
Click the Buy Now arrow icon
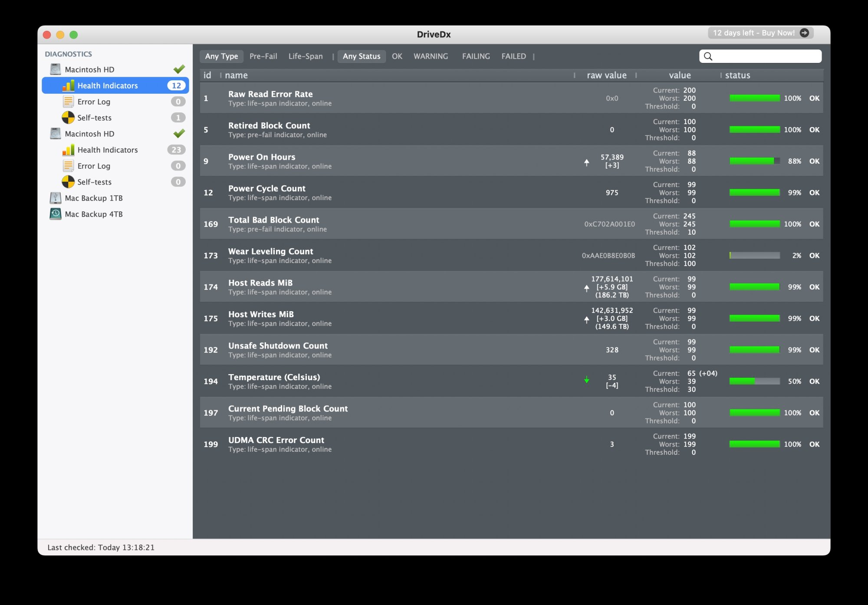click(804, 33)
